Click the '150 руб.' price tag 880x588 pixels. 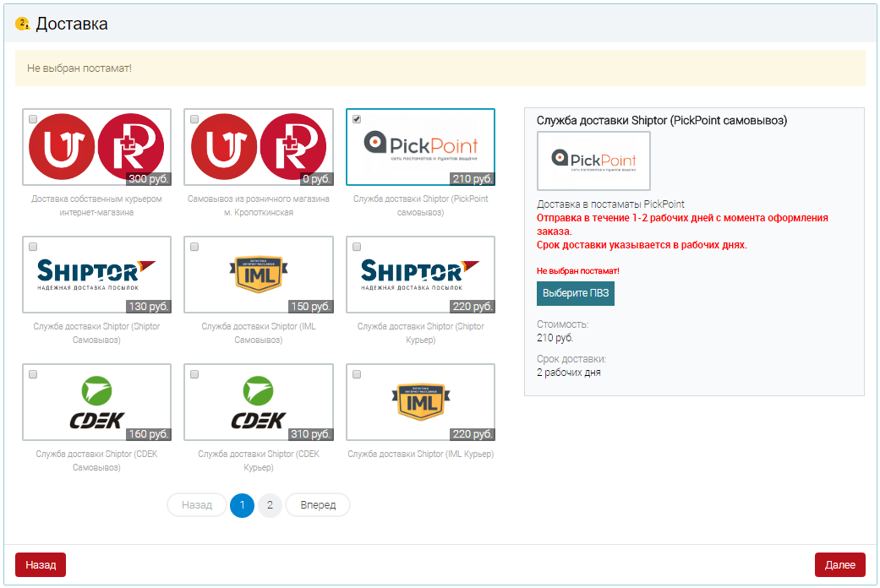tap(310, 307)
